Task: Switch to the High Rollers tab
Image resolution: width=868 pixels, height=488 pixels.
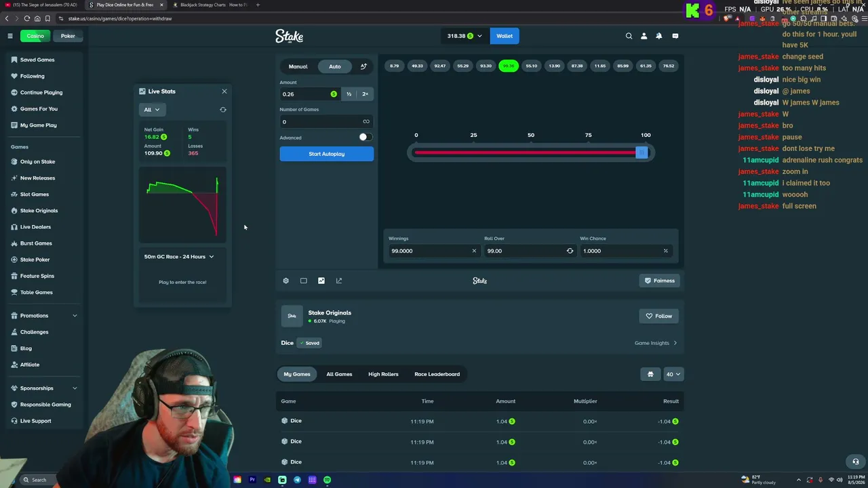Action: (383, 374)
